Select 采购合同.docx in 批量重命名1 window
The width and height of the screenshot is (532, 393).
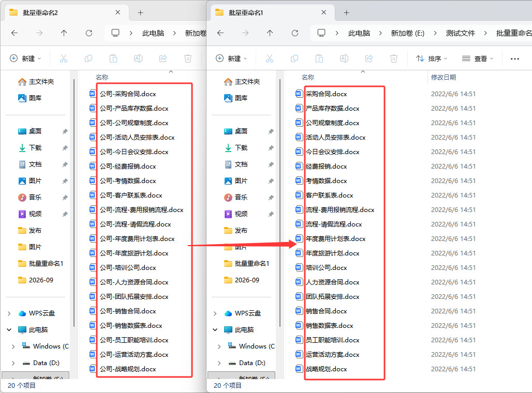click(x=326, y=94)
